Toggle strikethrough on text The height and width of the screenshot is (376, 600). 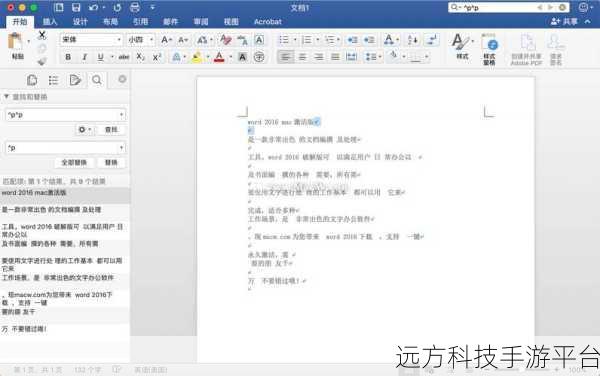(123, 57)
